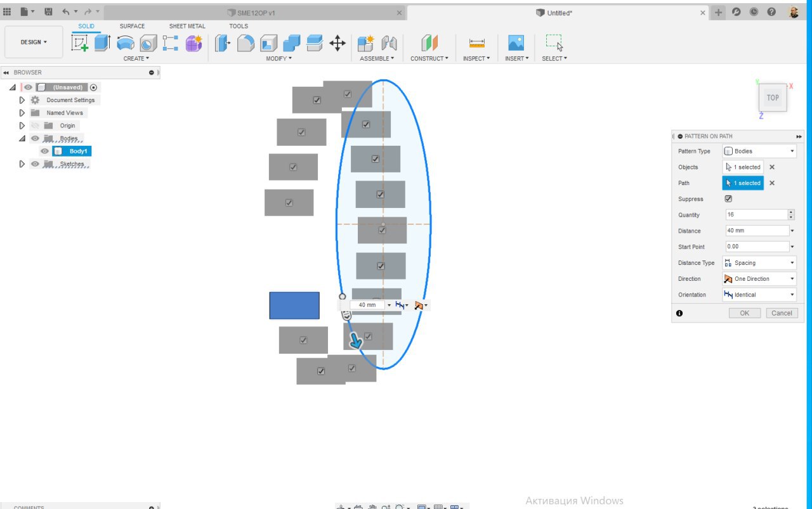The height and width of the screenshot is (509, 812).
Task: Uncheck the Suppress checkbox
Action: click(x=728, y=199)
